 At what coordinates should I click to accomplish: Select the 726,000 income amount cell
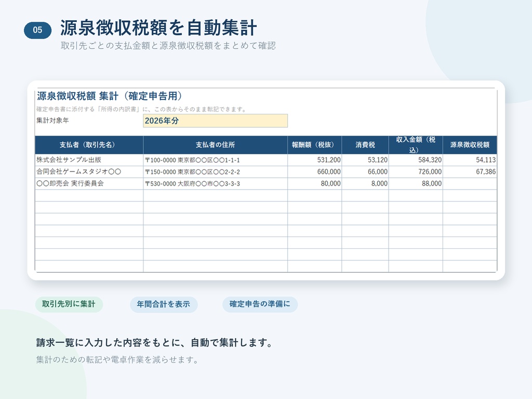pos(416,171)
